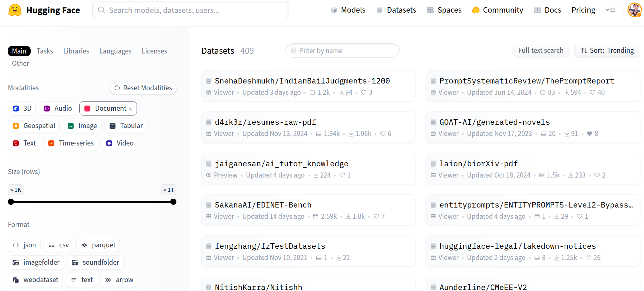Screen dimensions: 644x291
Task: Switch to the Tasks filter tab
Action: coord(45,51)
